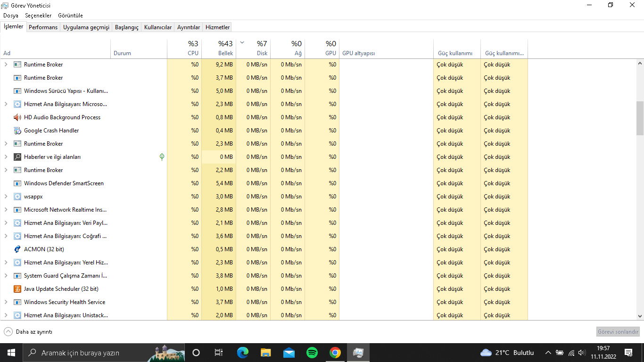Click the taskbar search box
The height and width of the screenshot is (362, 644).
(x=104, y=353)
